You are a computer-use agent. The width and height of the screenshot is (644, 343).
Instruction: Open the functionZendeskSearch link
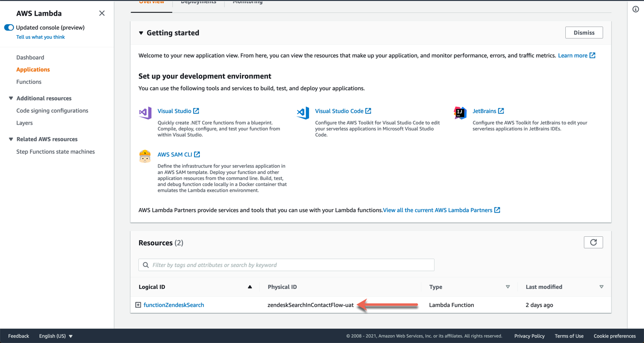coord(174,305)
